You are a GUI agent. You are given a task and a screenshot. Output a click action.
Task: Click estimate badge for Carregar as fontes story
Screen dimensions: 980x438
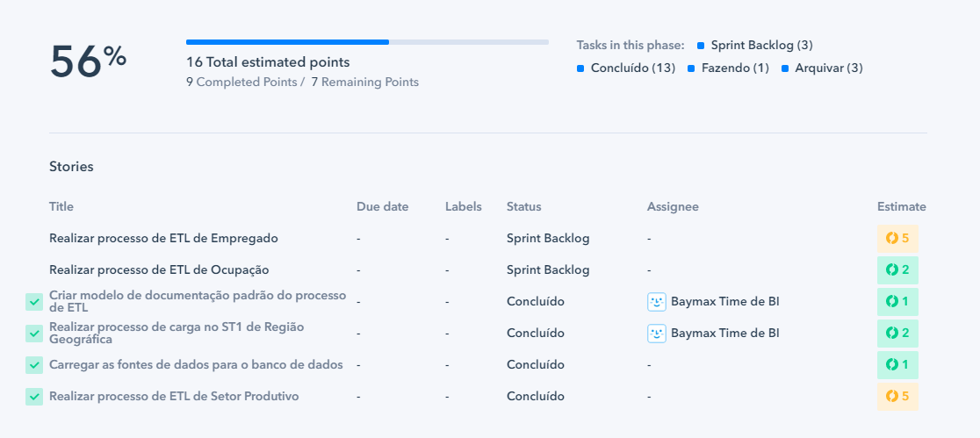(x=897, y=365)
